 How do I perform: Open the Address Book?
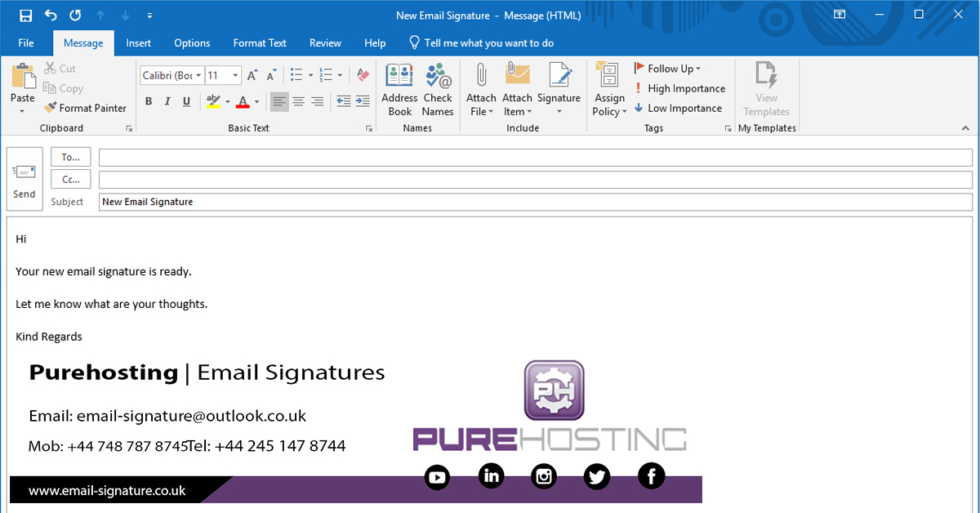coord(399,89)
